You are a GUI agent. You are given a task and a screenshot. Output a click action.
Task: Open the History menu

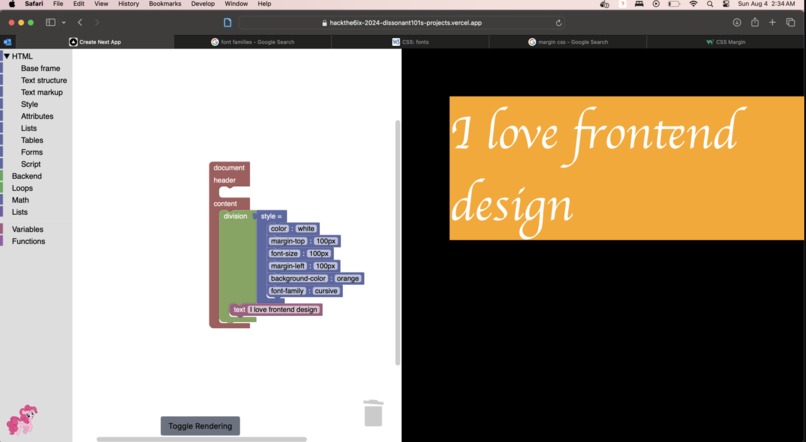tap(129, 4)
